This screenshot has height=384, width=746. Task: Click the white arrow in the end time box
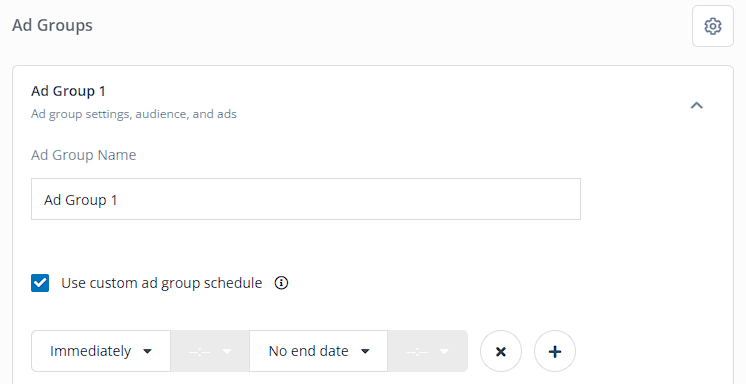click(x=444, y=352)
